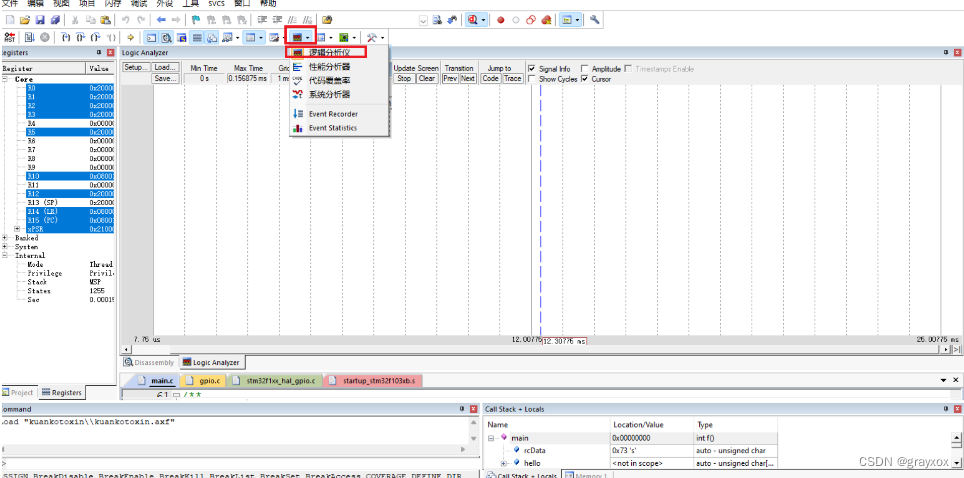Click the Run icon in debug toolbar
The width and height of the screenshot is (964, 478).
click(30, 38)
